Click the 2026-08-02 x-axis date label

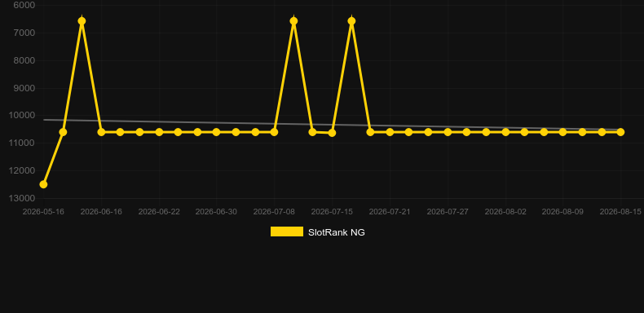(505, 212)
